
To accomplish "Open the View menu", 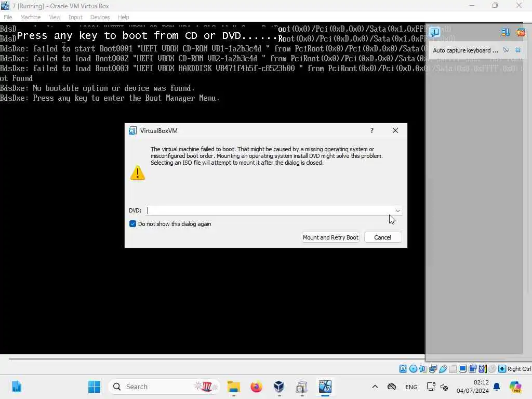I will pos(55,17).
